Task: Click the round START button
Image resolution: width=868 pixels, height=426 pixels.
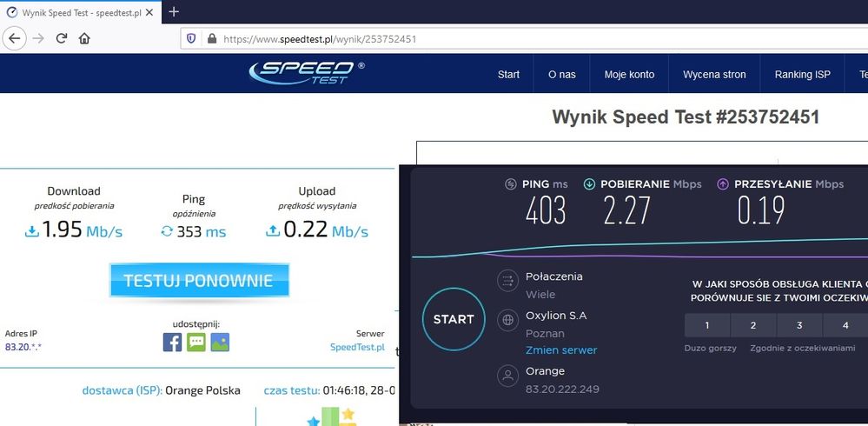Action: tap(454, 319)
